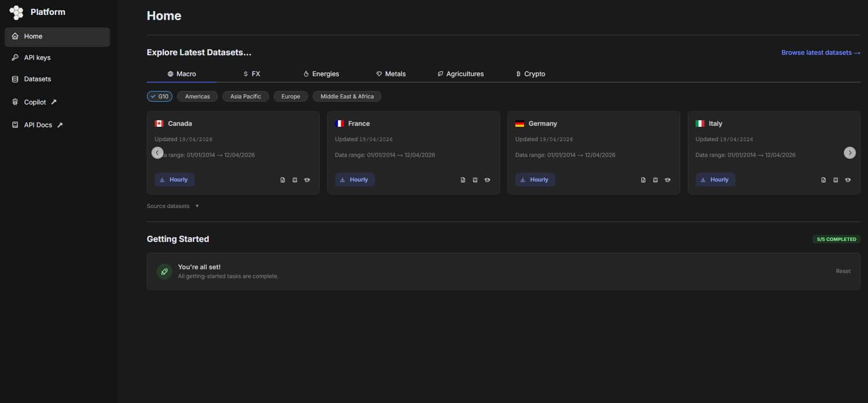Click the graduation cap icon on Italy card

point(848,180)
